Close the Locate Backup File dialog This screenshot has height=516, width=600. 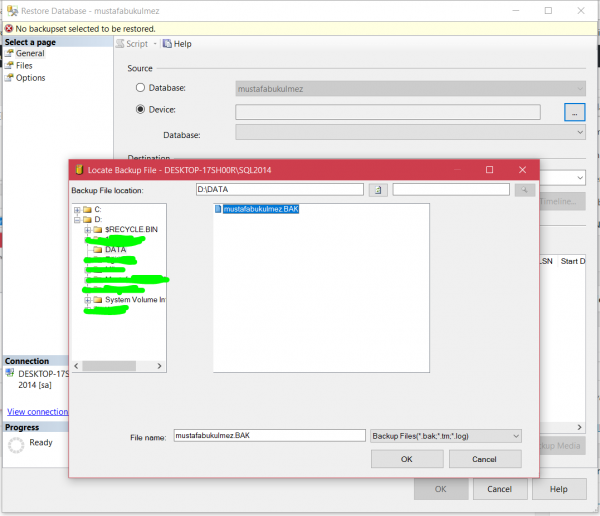pos(522,170)
